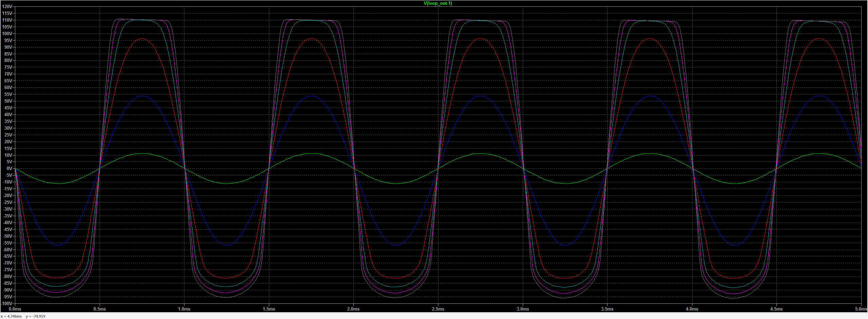Click the 0.5ms time axis label
Viewport: 868px width, 319px height.
pyautogui.click(x=100, y=309)
